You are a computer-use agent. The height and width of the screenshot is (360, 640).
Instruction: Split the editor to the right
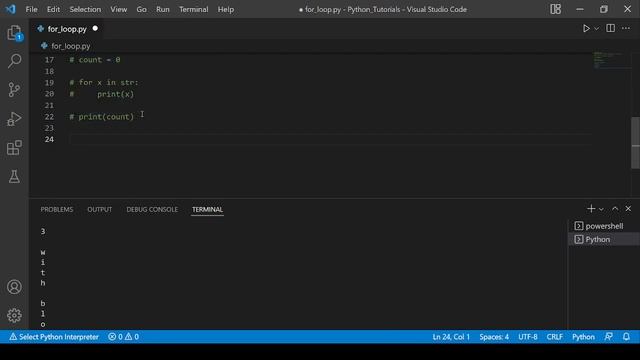click(611, 28)
